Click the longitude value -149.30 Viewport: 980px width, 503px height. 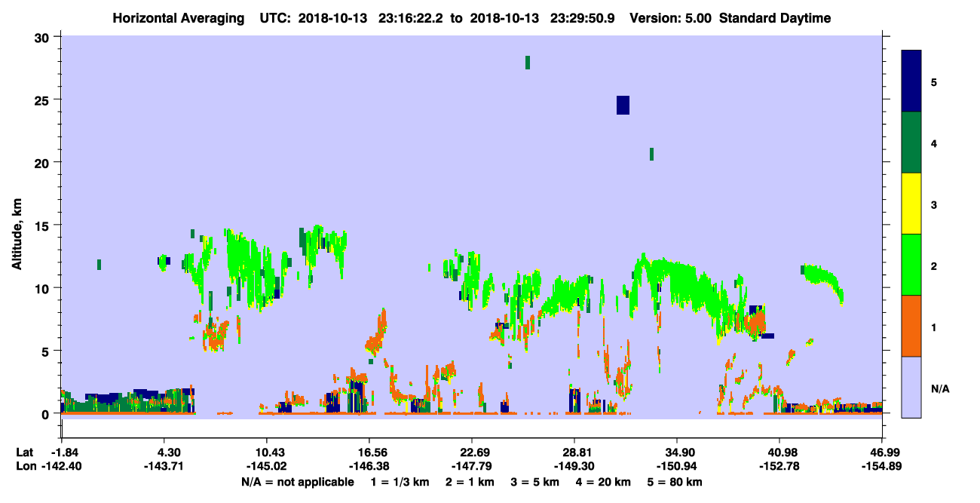point(574,467)
